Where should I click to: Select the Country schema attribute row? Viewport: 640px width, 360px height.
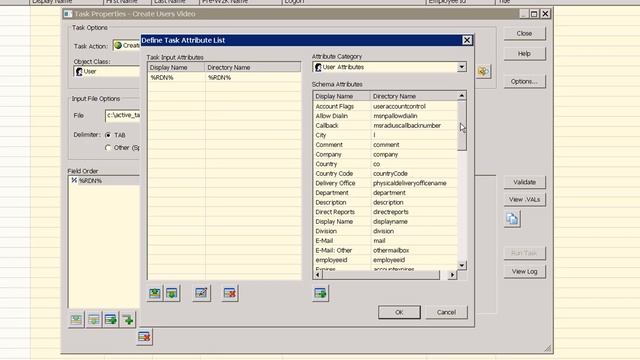click(385, 164)
